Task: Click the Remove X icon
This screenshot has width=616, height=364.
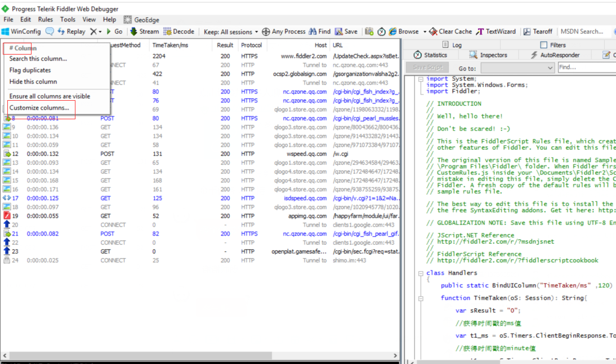Action: pos(93,32)
